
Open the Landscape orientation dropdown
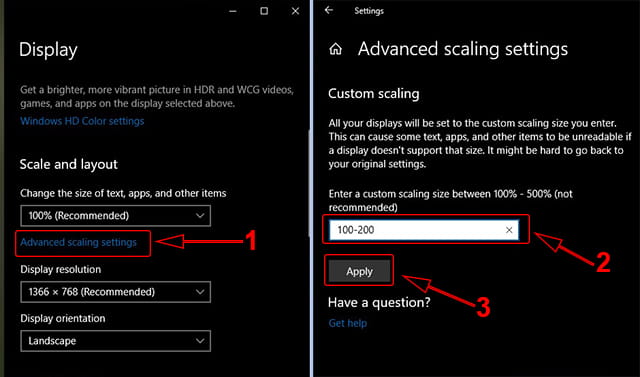(x=116, y=341)
